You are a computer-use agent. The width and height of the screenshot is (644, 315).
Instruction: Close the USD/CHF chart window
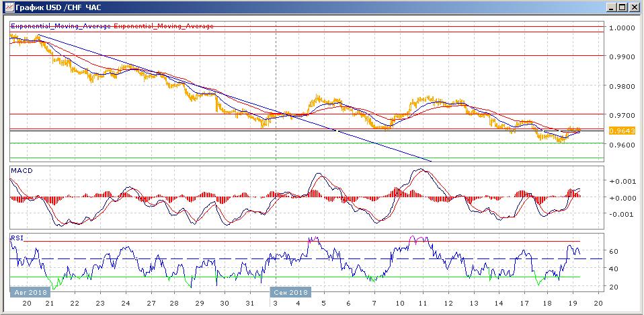pyautogui.click(x=634, y=7)
